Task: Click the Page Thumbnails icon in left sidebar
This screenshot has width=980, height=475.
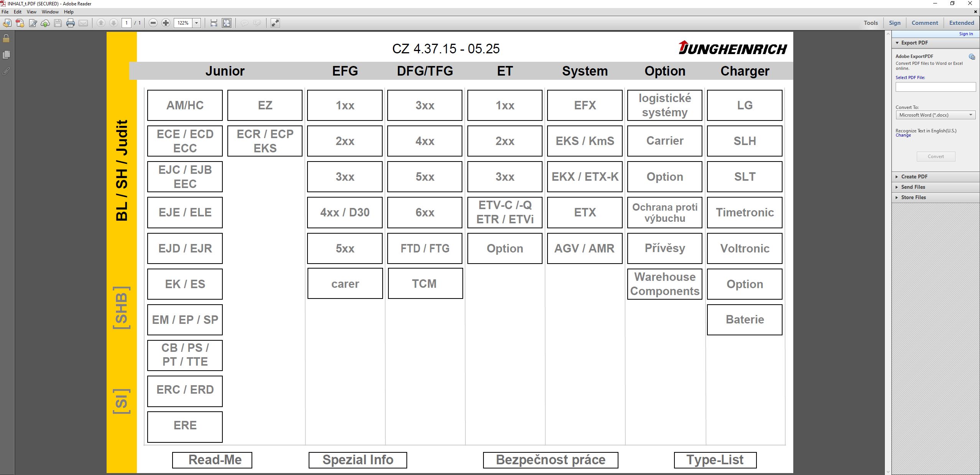Action: pos(6,55)
